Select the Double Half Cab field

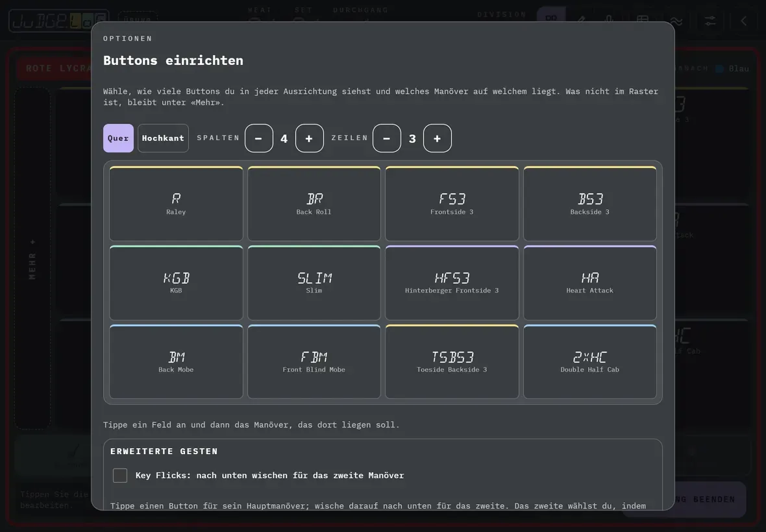[589, 361]
